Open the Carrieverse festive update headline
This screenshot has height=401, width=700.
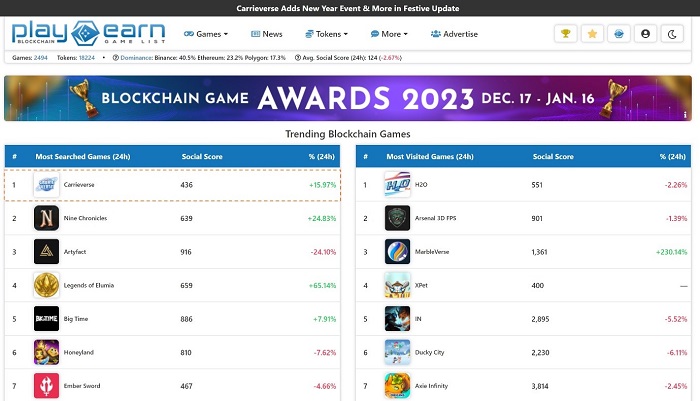click(x=349, y=7)
